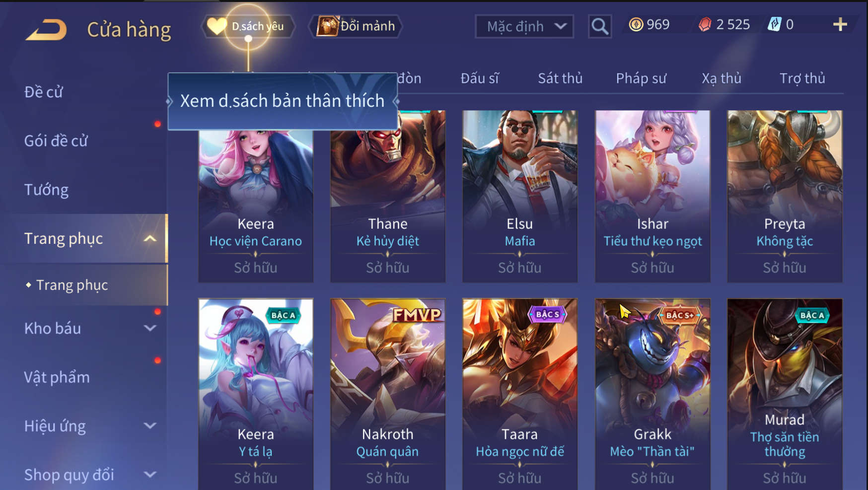Screen dimensions: 868x490
Task: Expand the Hiệu ứng sidebar section
Action: click(150, 425)
